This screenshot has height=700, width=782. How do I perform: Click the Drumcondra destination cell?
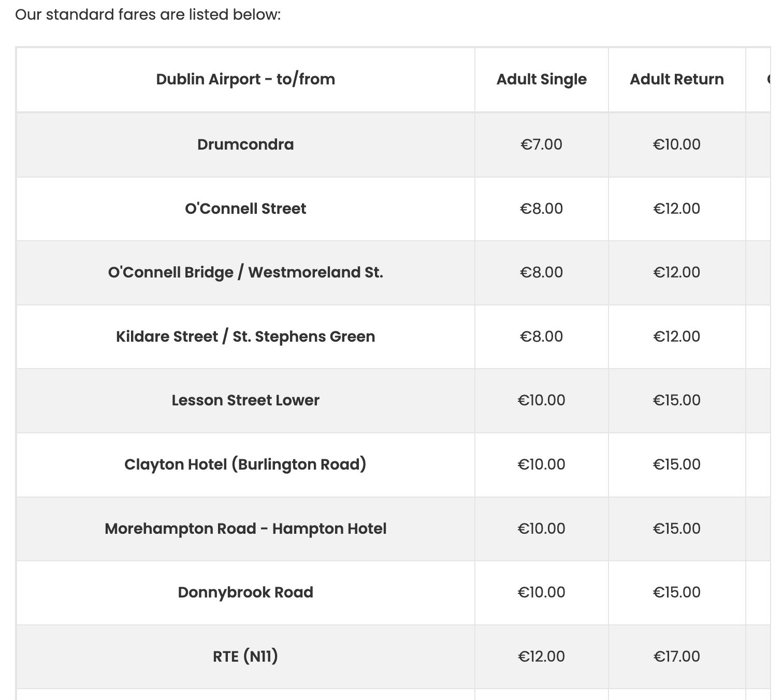coord(245,144)
